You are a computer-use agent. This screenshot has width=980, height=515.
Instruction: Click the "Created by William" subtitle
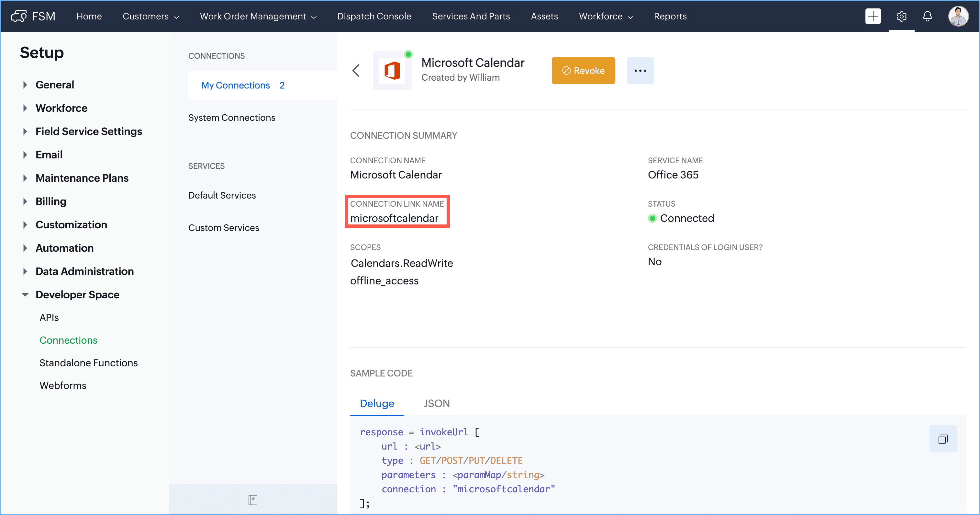tap(460, 77)
